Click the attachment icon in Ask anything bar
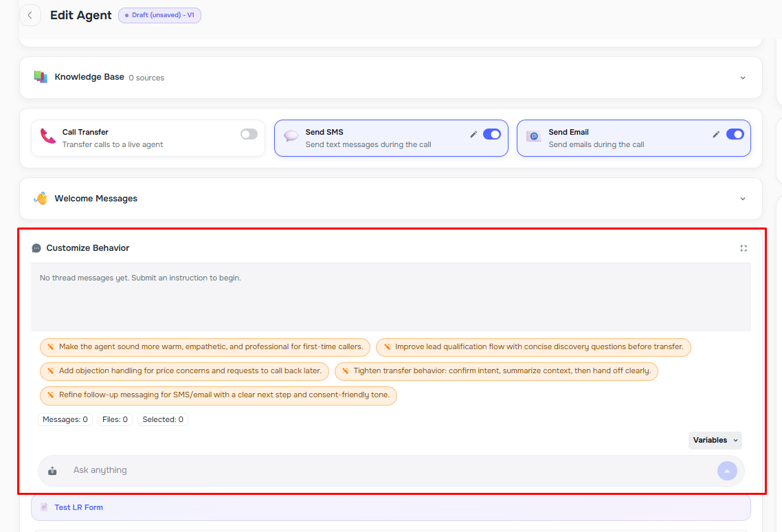This screenshot has height=532, width=782. pos(52,470)
